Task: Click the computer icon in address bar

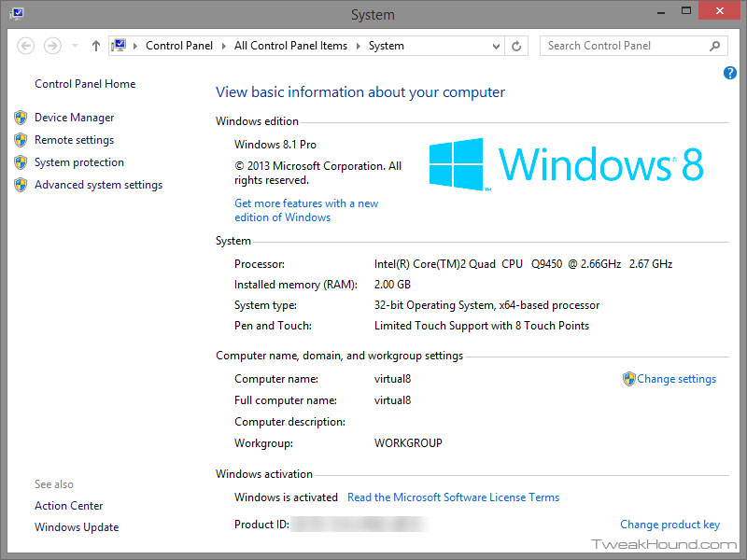Action: (x=119, y=46)
